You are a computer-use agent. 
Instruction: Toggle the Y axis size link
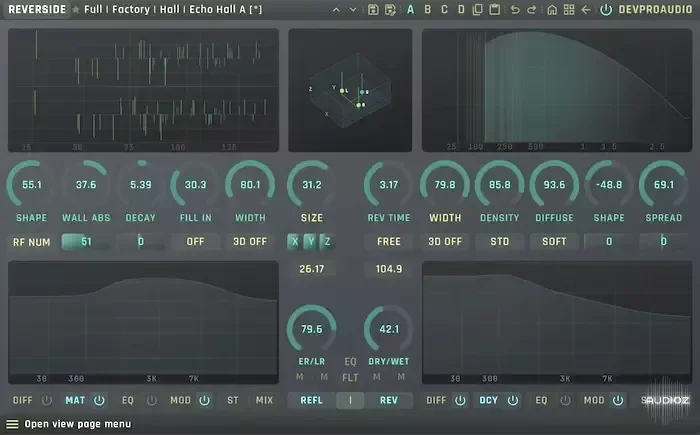click(311, 242)
